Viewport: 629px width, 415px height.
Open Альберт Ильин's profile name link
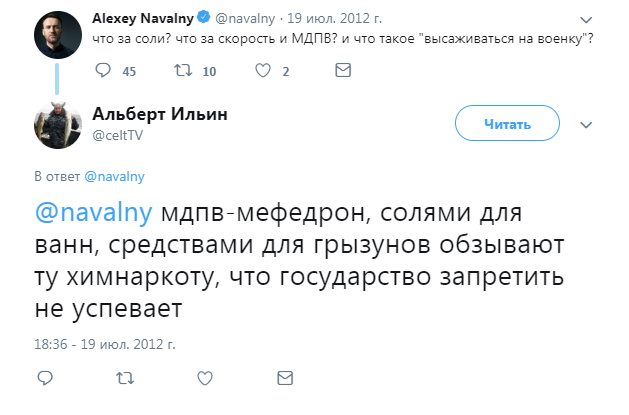[160, 114]
